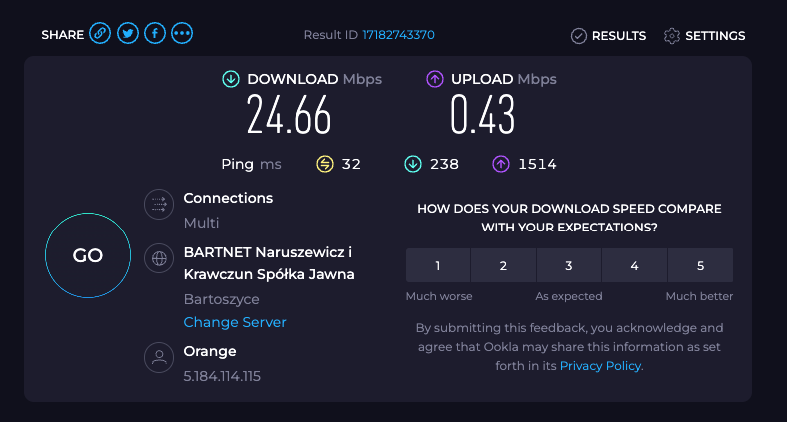Rate download speed as 5
This screenshot has width=787, height=422.
(700, 265)
